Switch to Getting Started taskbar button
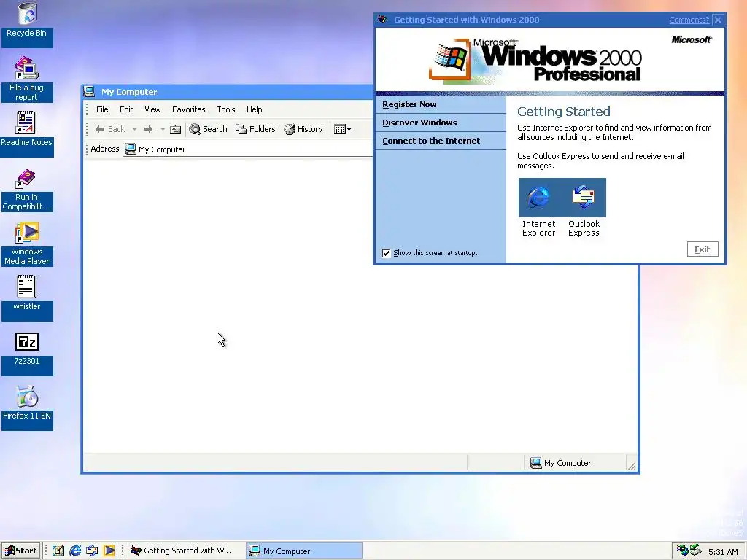Viewport: 747px width, 560px height. point(184,551)
